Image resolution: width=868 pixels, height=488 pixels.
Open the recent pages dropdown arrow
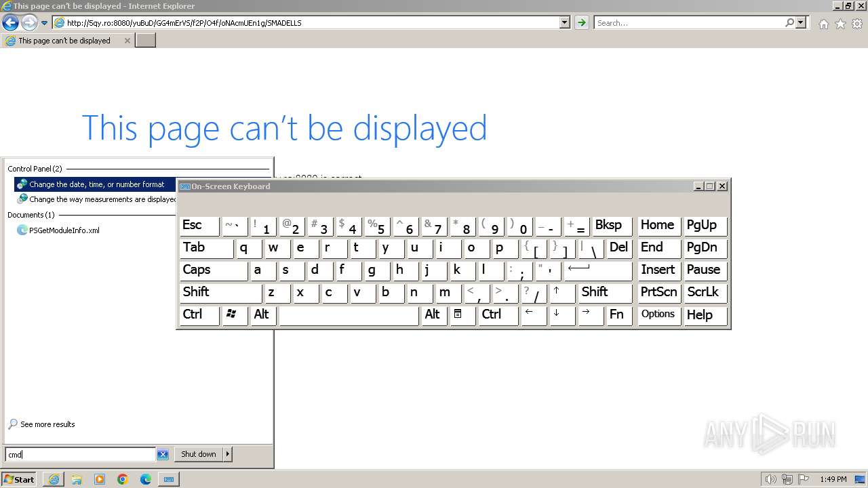point(45,22)
